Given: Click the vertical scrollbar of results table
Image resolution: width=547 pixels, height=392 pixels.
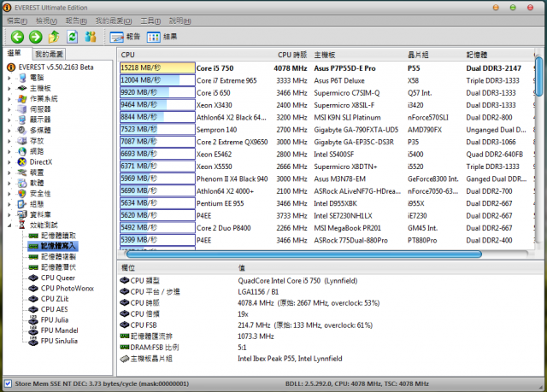Looking at the screenshot, I should tap(539, 76).
